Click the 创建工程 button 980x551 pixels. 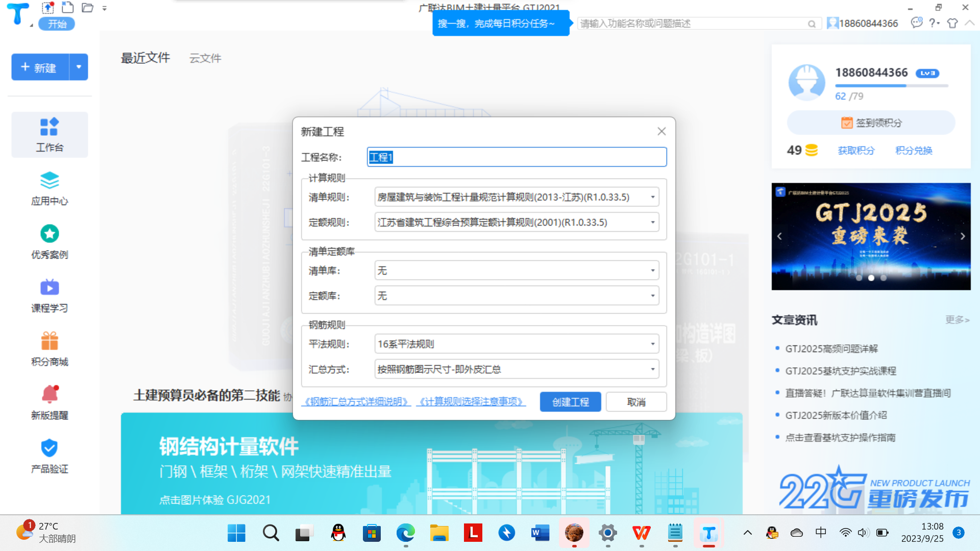pos(570,402)
